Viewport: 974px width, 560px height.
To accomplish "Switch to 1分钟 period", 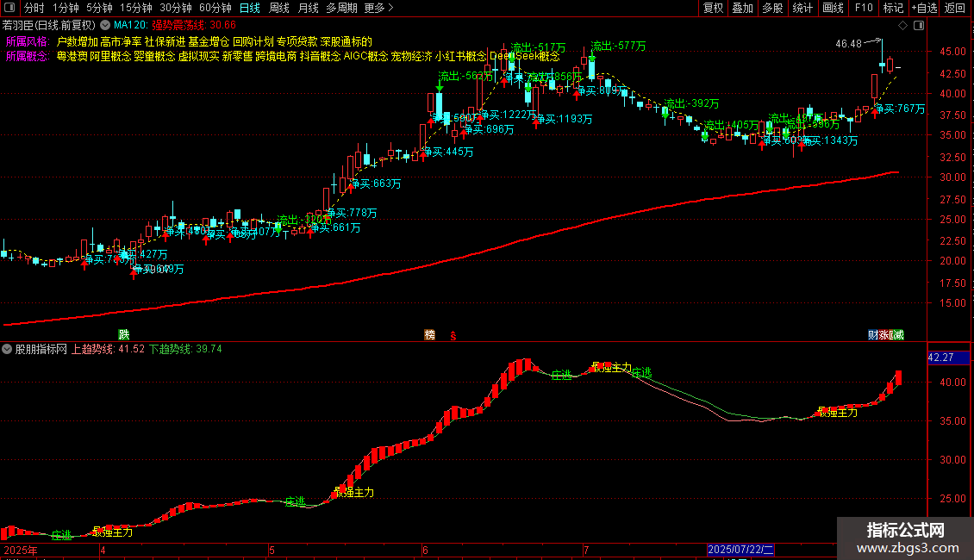I will coord(66,8).
